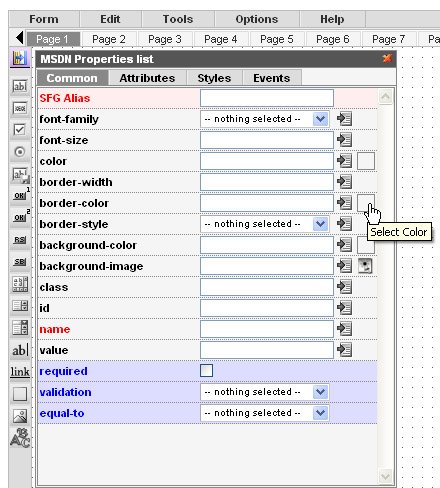
Task: Click the name input field
Action: (x=267, y=329)
